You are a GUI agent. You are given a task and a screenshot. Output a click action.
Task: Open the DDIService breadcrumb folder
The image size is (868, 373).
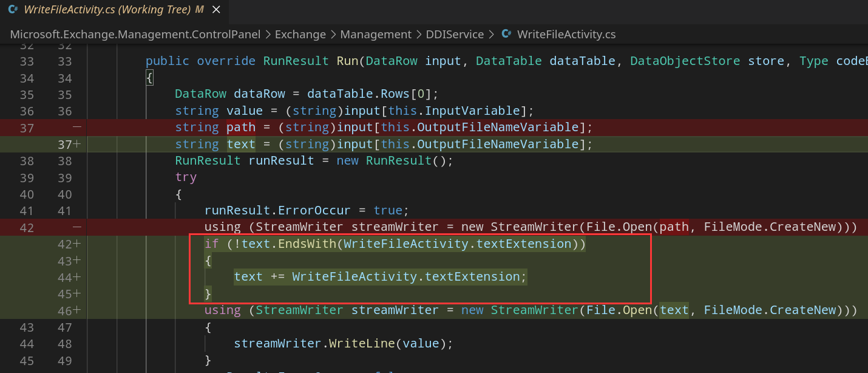[x=455, y=35]
